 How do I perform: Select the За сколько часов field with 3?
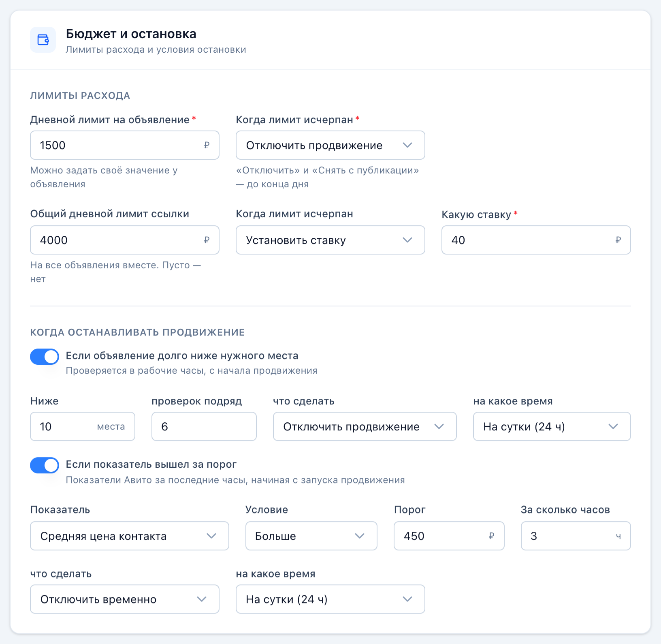coord(576,536)
